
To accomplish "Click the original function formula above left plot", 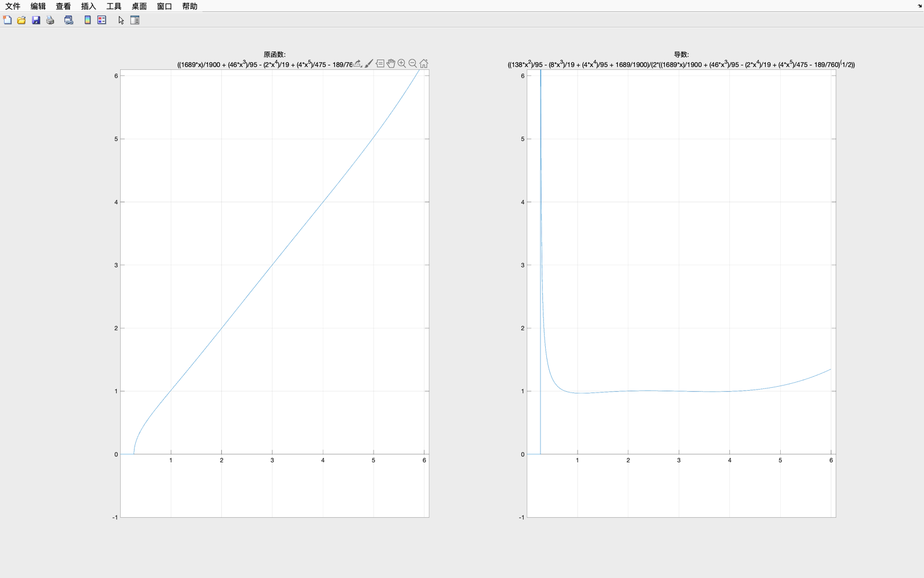I will [x=265, y=64].
